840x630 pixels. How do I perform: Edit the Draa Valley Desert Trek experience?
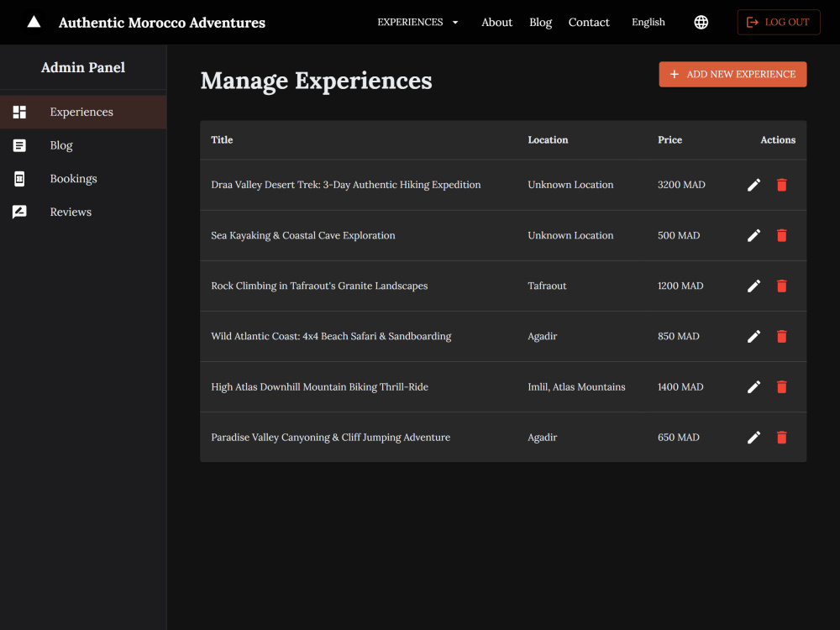(753, 185)
